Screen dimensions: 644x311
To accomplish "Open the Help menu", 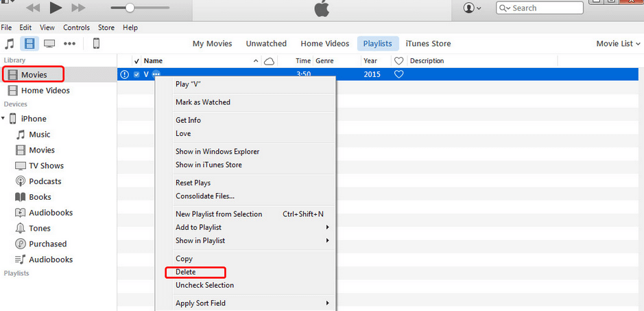I will (x=130, y=27).
